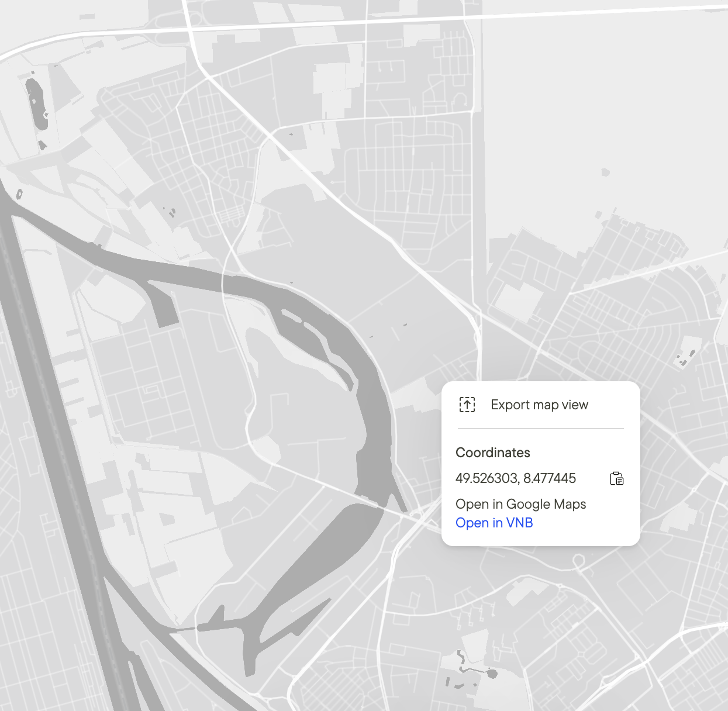Click the large blank area at upper right
Image resolution: width=728 pixels, height=711 pixels.
point(602,117)
